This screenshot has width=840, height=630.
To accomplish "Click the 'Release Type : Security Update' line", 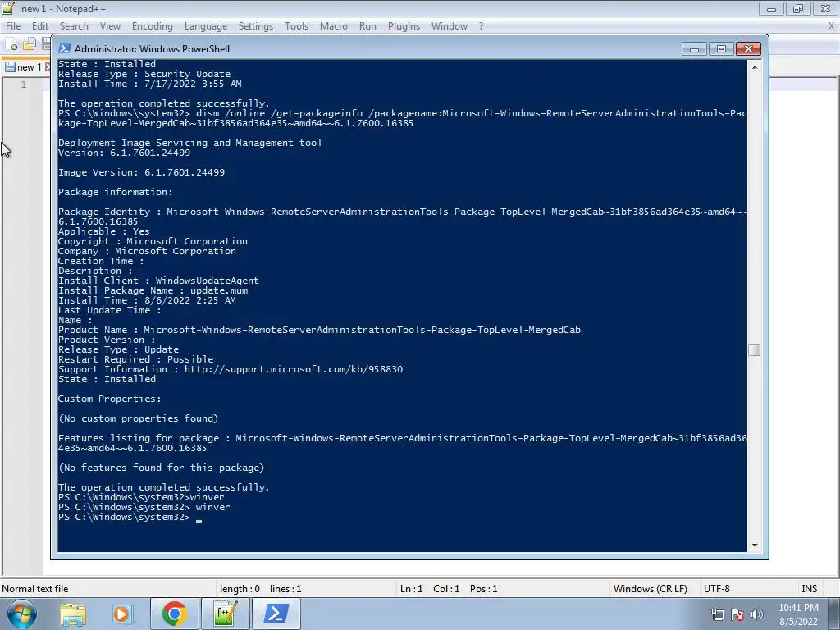I will pos(144,74).
